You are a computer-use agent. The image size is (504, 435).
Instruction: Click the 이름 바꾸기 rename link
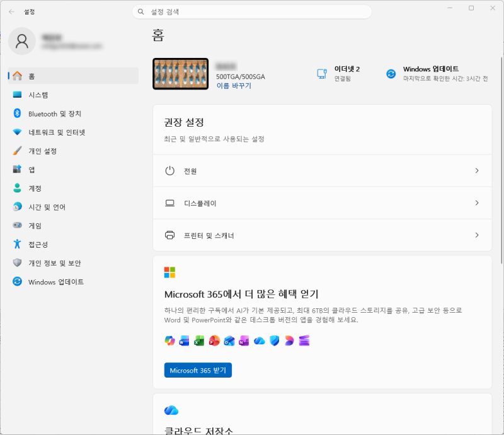click(234, 86)
